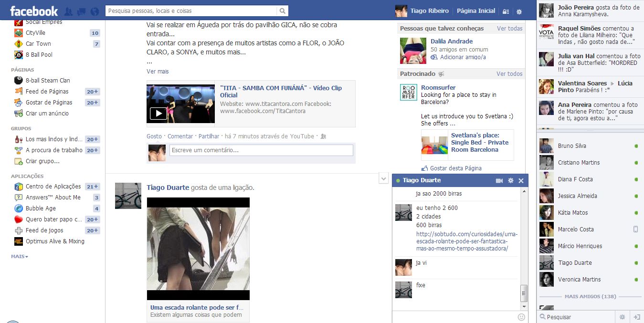Open emoticon picker in chat box

pos(521,317)
